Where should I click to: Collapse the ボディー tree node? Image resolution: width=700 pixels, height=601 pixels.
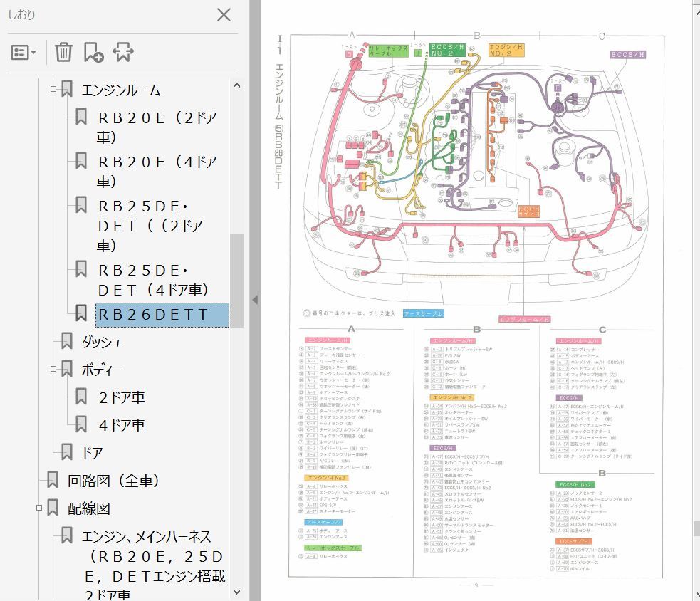pos(53,369)
